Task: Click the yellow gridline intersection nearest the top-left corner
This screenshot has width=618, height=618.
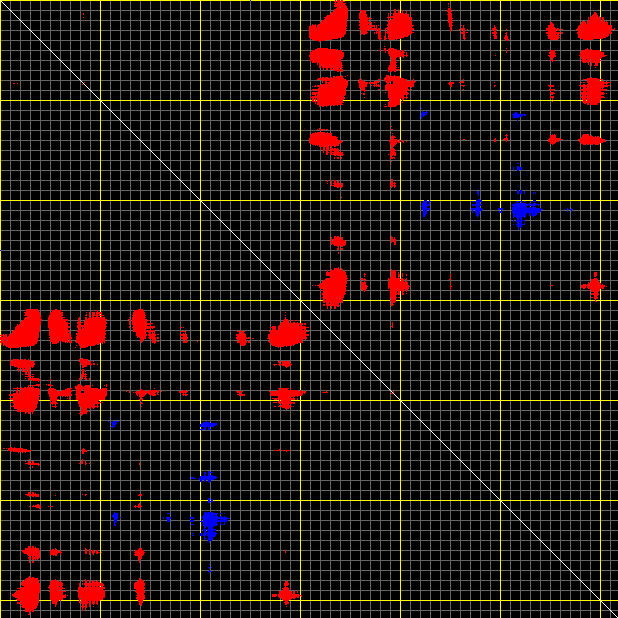Action: [100, 100]
